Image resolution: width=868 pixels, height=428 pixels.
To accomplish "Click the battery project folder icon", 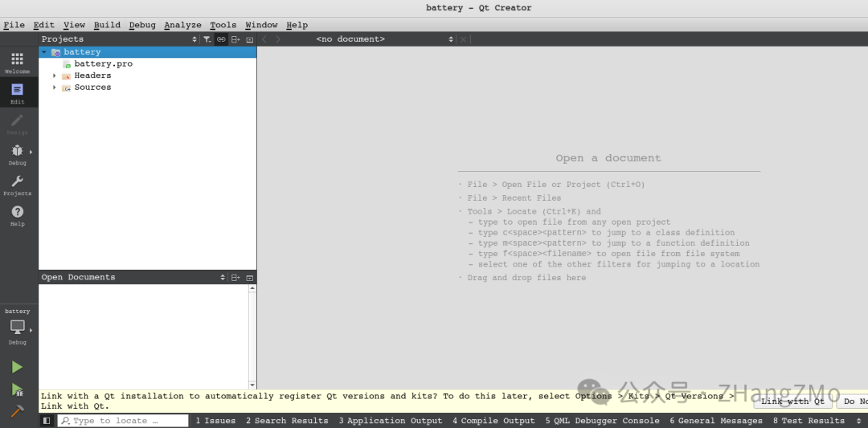I will [x=55, y=52].
